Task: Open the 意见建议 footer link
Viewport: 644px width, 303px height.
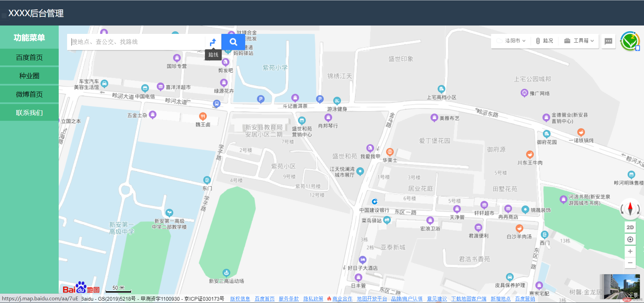Action: click(437, 299)
